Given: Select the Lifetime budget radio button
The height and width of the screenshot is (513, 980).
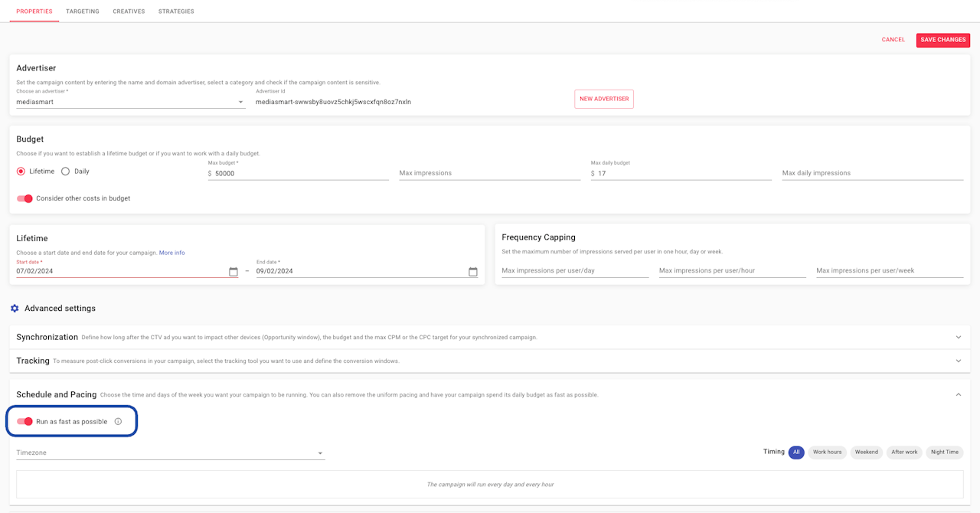Looking at the screenshot, I should coord(21,172).
